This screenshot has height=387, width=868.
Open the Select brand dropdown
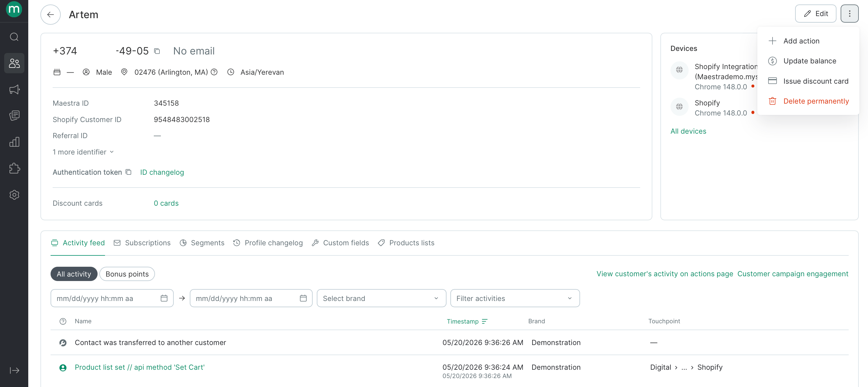click(381, 298)
